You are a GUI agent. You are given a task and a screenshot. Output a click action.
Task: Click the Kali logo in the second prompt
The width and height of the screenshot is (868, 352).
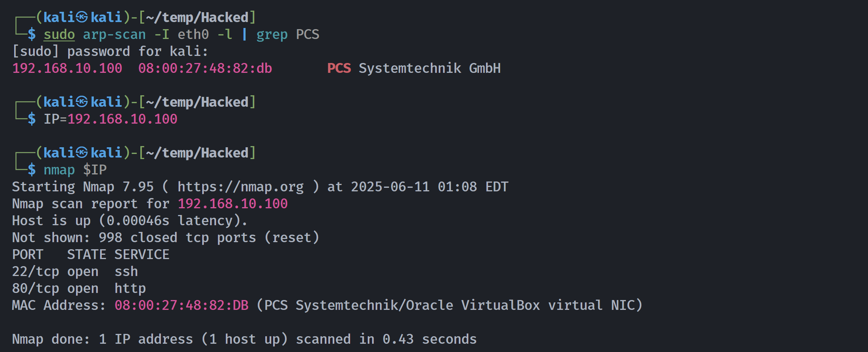[82, 102]
